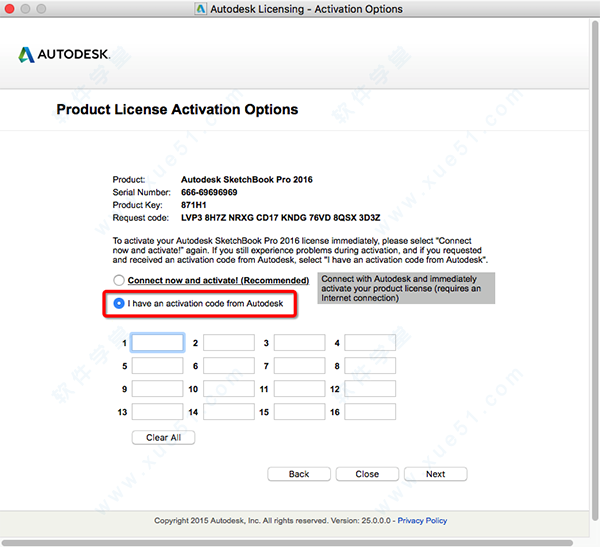Click the serial number '666-69696969'
Image resolution: width=600 pixels, height=547 pixels.
209,192
